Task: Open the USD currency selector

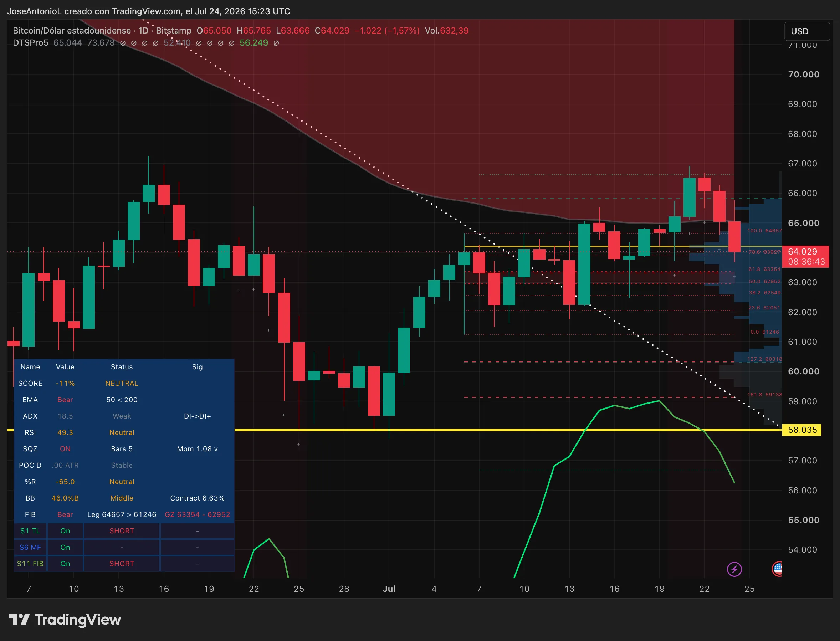Action: [x=806, y=31]
